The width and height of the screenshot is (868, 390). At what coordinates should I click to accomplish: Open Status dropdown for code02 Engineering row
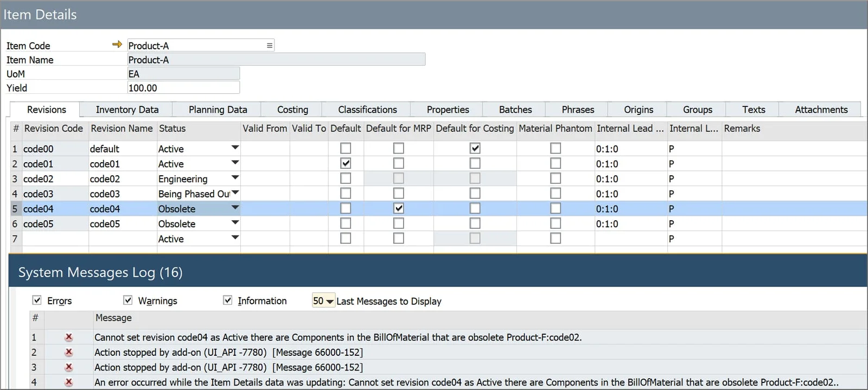coord(235,178)
